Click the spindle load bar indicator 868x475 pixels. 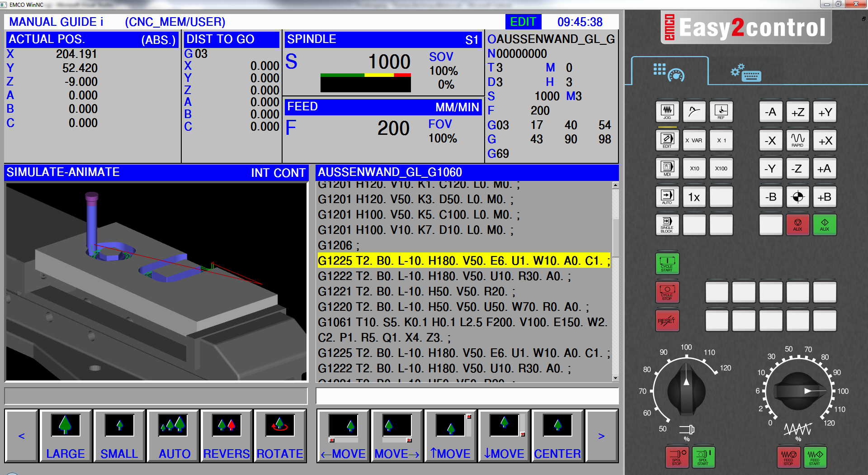point(366,83)
